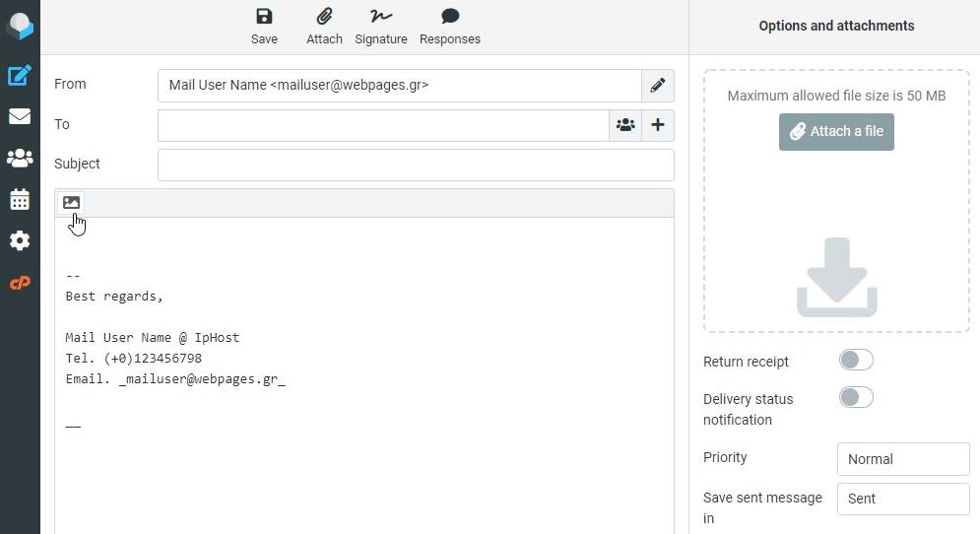Screen dimensions: 980x534
Task: Open Contacts from the sidebar
Action: (20, 158)
